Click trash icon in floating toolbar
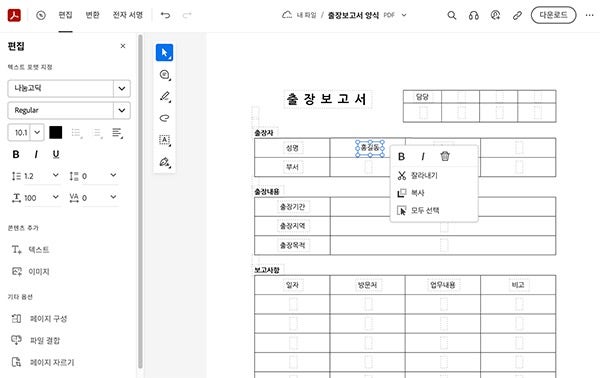Viewport: 600px width, 378px height. tap(445, 156)
